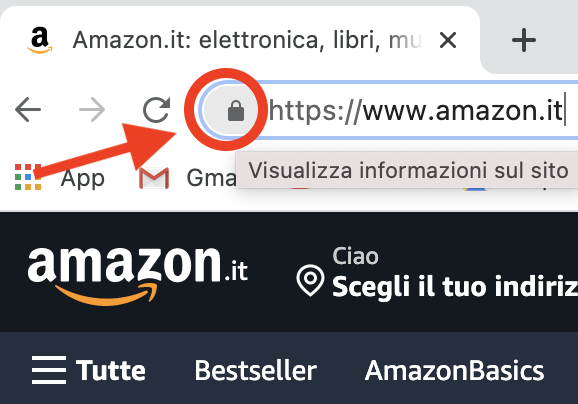Go to Bestseller in the navigation bar
The width and height of the screenshot is (578, 404).
click(255, 370)
